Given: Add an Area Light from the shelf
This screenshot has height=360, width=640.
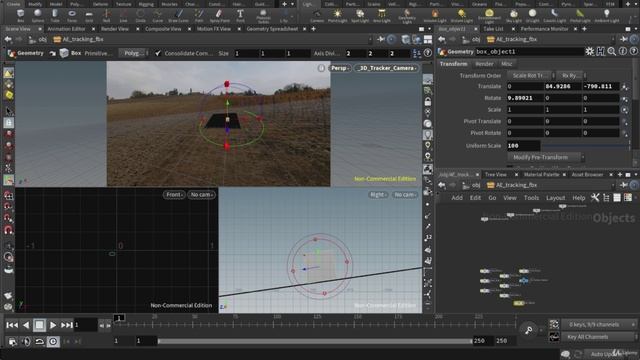Looking at the screenshot, I should tap(382, 16).
